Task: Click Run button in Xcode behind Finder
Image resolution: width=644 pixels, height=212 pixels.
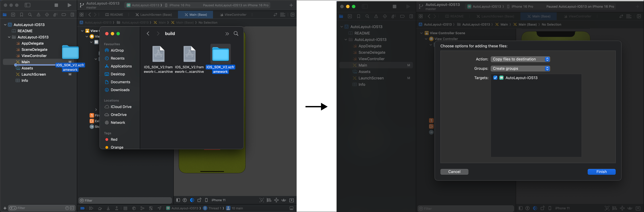Action: tap(70, 5)
